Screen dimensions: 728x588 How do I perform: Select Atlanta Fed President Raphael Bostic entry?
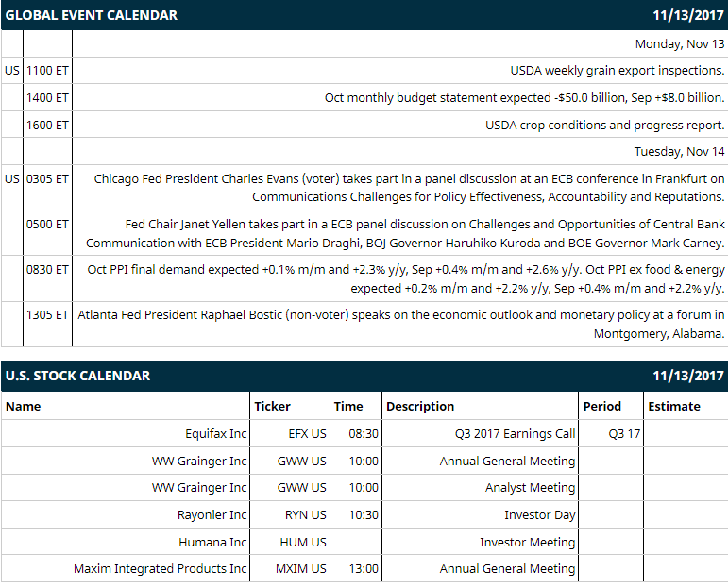point(400,324)
